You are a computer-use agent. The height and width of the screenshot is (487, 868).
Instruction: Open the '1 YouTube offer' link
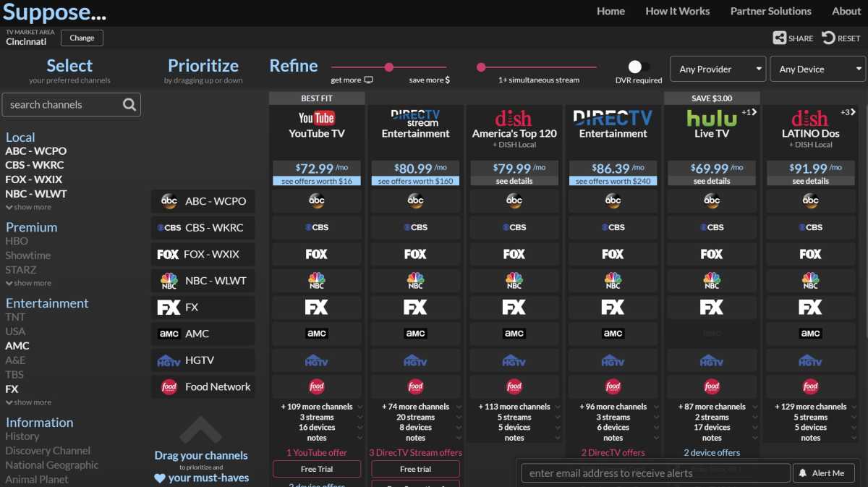coord(317,453)
